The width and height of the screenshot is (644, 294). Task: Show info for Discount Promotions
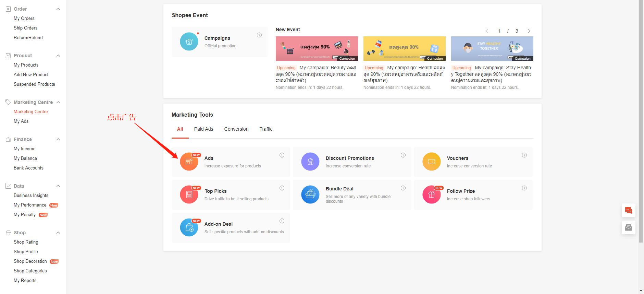point(403,155)
